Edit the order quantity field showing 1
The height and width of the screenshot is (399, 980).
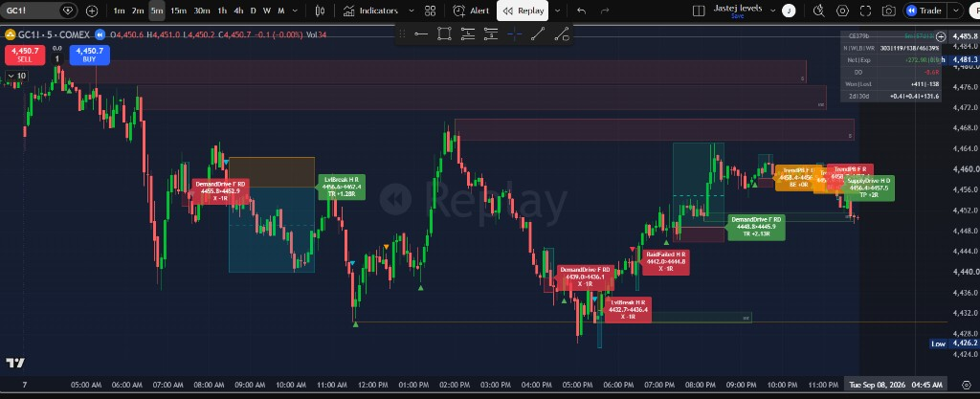coord(56,58)
